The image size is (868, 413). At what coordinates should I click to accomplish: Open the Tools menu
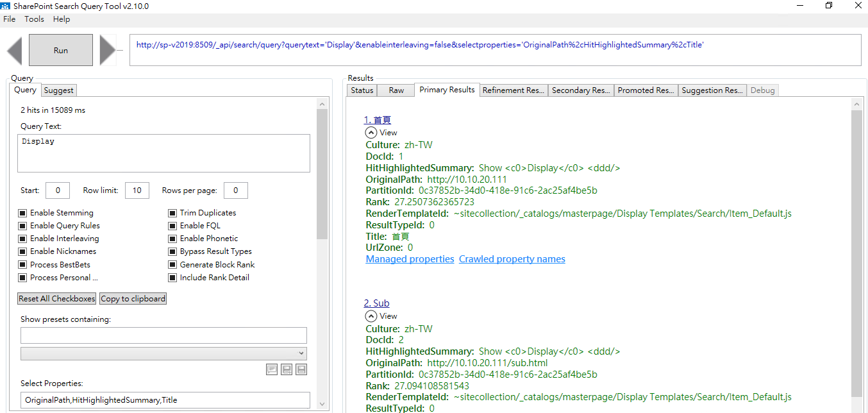(x=34, y=19)
